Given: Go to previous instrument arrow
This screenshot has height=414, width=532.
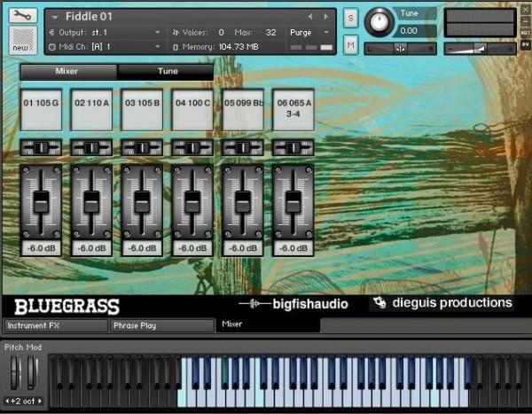Looking at the screenshot, I should [310, 16].
